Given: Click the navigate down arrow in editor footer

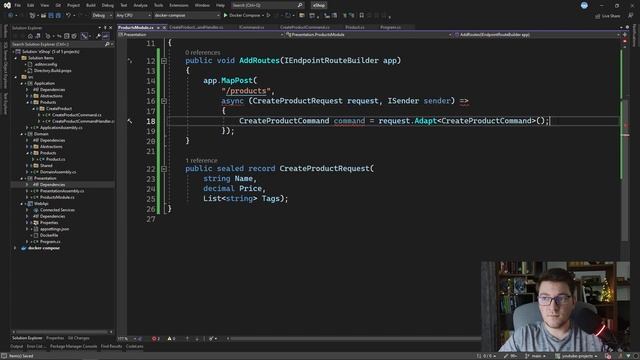Looking at the screenshot, I should [197, 338].
